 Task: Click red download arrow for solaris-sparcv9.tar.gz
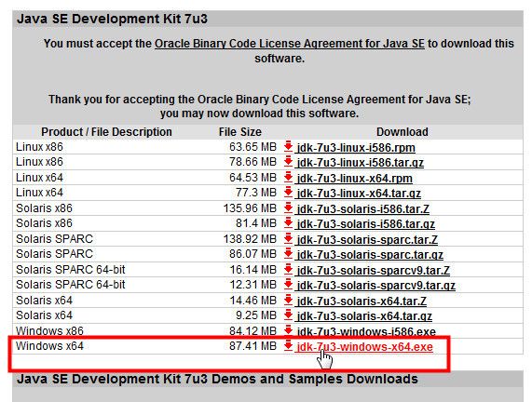pos(288,285)
